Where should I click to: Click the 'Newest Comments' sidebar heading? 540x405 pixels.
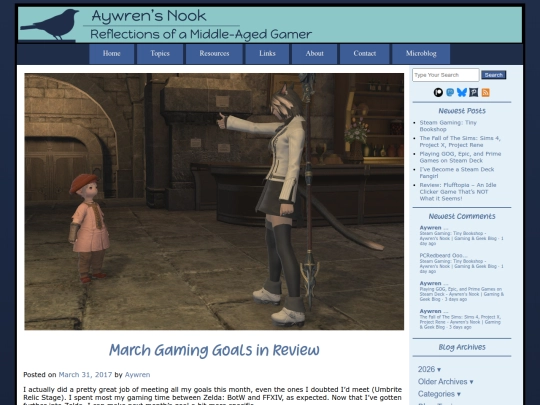click(462, 216)
